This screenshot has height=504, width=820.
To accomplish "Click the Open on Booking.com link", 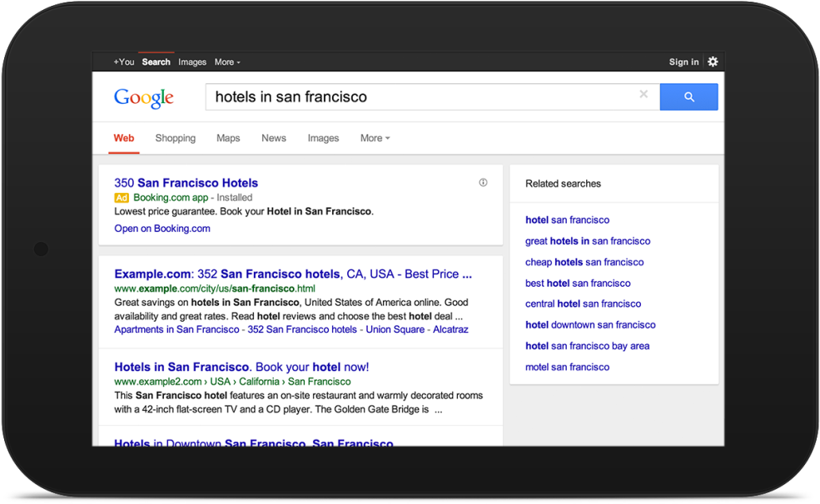I will (x=162, y=229).
